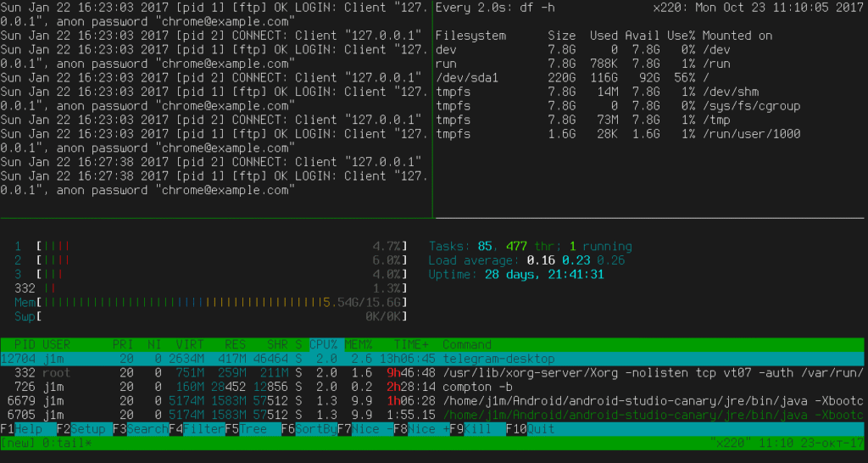Screen dimensions: 868x463
Task: Sort by CPU% column header
Action: click(x=322, y=345)
